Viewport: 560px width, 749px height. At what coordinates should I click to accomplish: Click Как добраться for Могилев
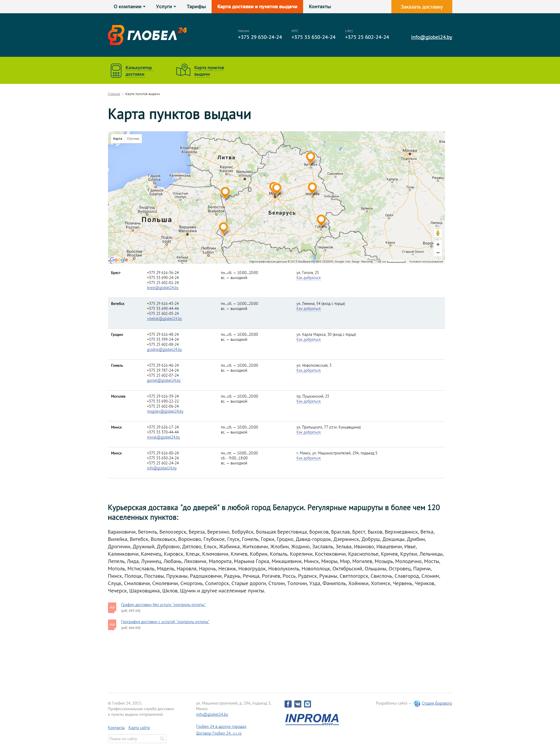[308, 402]
